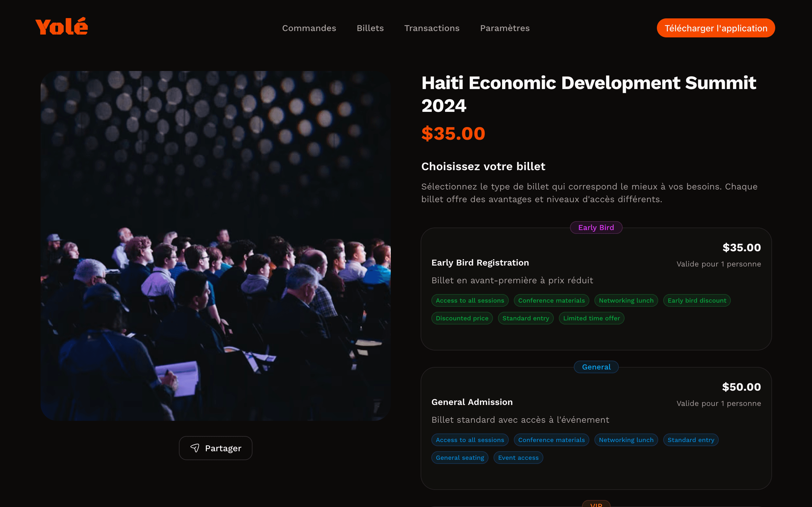The image size is (812, 507).
Task: Click the blue General seating tag
Action: point(460,458)
